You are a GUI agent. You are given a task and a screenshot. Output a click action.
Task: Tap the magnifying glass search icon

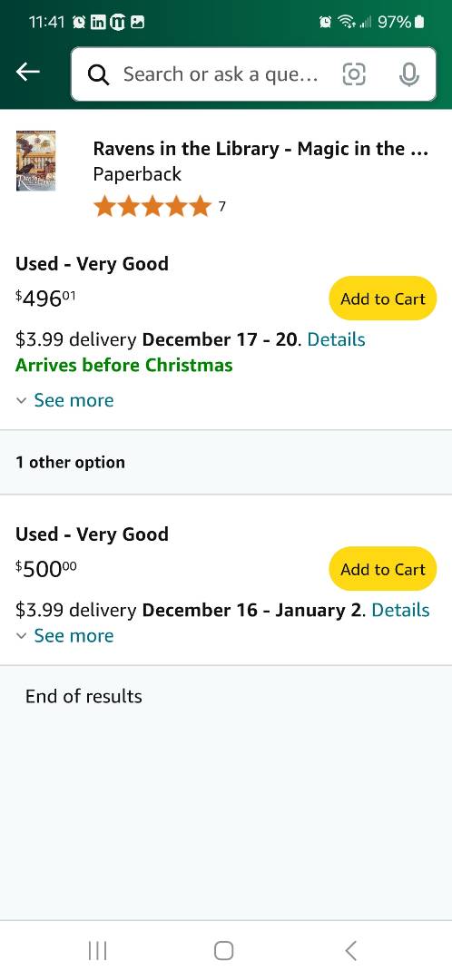click(x=99, y=75)
